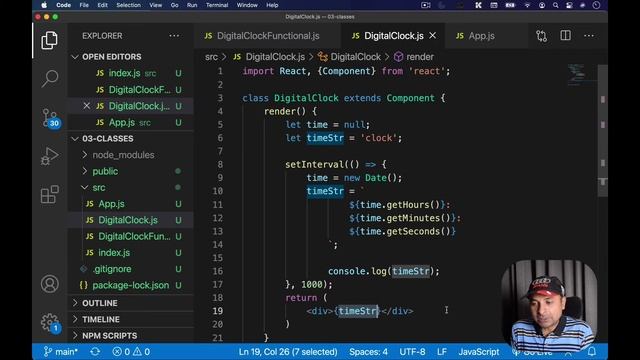Change language mode JavaScript
Viewport: 640px width, 360px height.
click(x=478, y=351)
